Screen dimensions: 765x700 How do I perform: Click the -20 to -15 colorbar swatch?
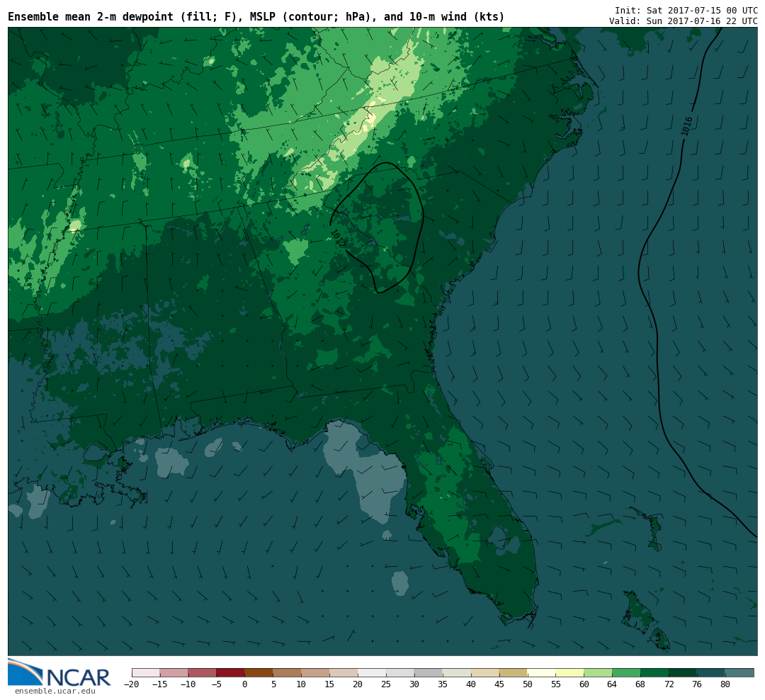click(x=146, y=672)
